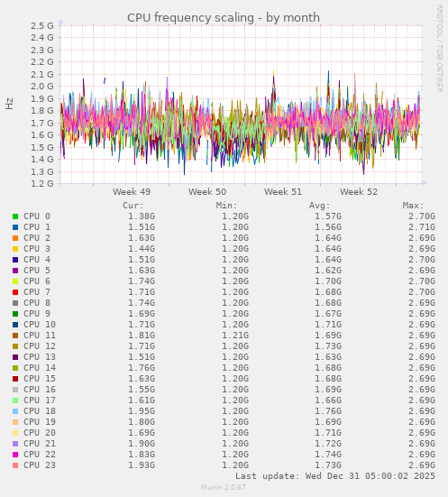Click the CPU 13 dark purple swatch
Image resolution: width=448 pixels, height=497 pixels.
15,357
